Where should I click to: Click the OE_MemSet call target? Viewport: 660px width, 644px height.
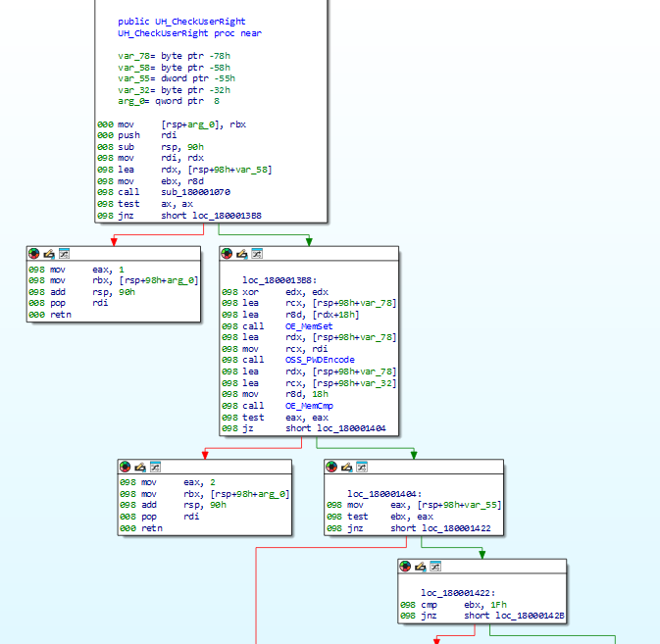308,325
